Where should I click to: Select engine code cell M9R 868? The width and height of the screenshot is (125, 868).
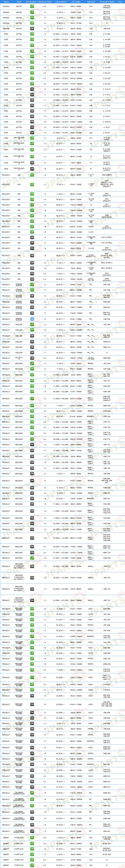point(107,358)
